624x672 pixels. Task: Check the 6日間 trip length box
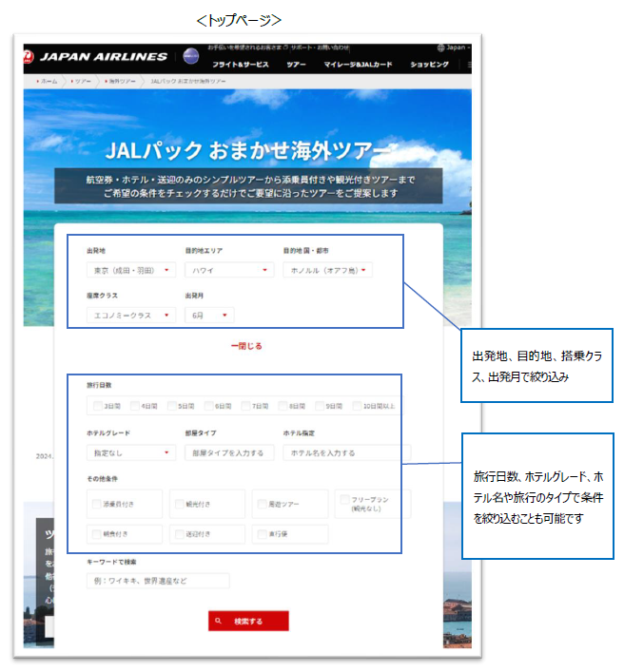point(209,406)
